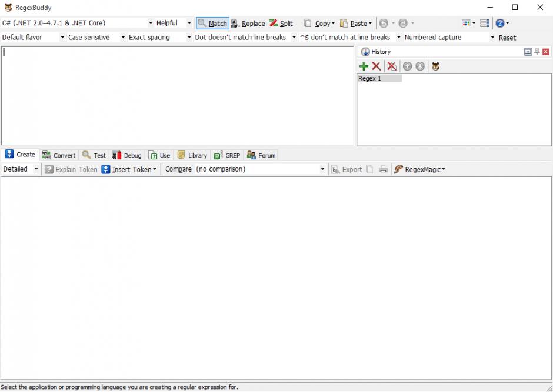Minimize the RegexBuddy window

pyautogui.click(x=490, y=7)
